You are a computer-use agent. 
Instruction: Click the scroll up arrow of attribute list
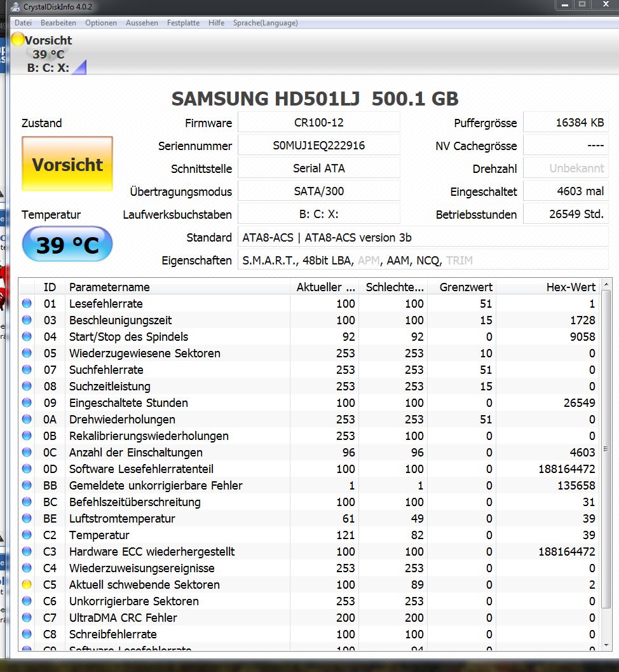point(606,284)
